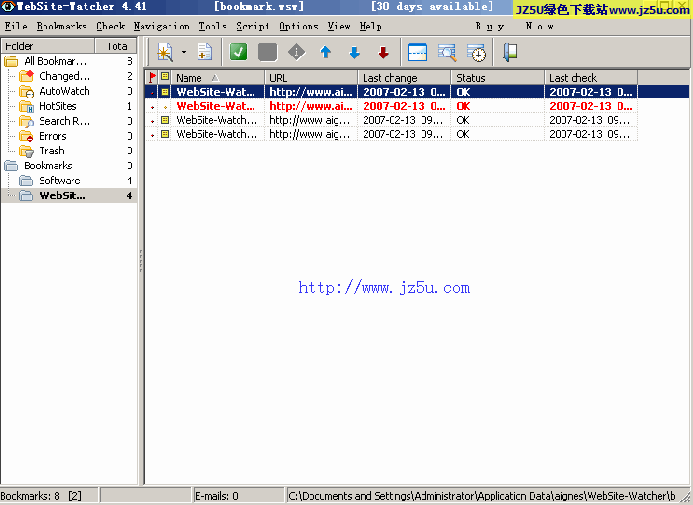Select the Errors folder

pos(52,136)
